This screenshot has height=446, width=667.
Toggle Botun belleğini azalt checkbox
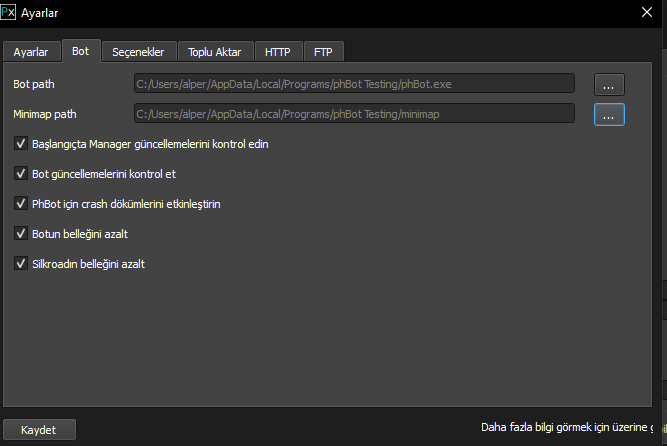pyautogui.click(x=22, y=234)
